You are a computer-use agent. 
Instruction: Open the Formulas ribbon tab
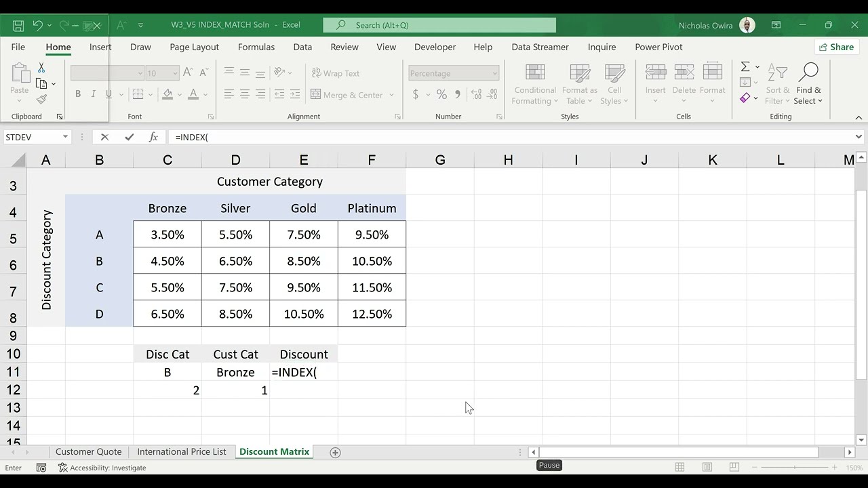point(256,47)
